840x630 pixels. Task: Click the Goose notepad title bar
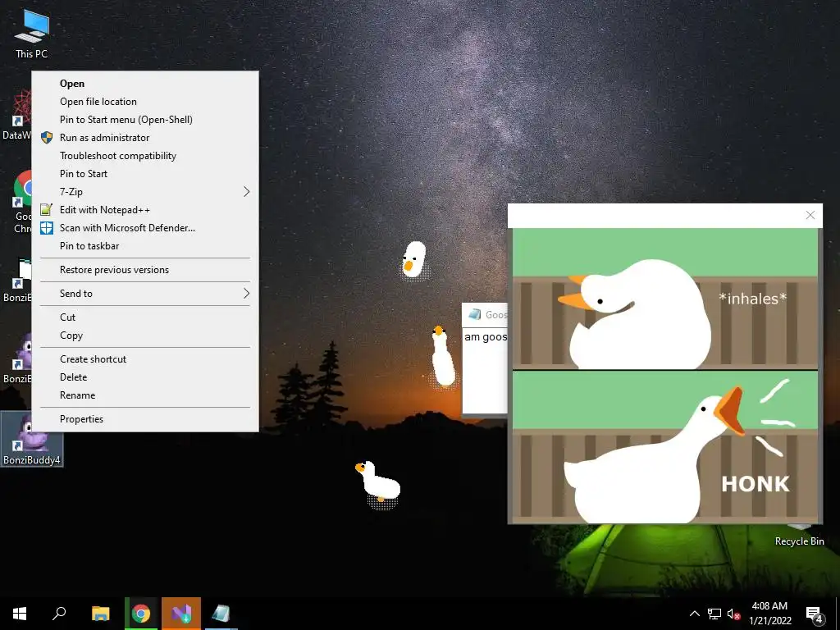pyautogui.click(x=485, y=314)
